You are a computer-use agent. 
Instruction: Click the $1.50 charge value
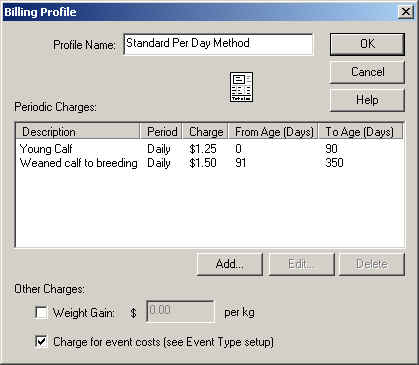click(203, 163)
